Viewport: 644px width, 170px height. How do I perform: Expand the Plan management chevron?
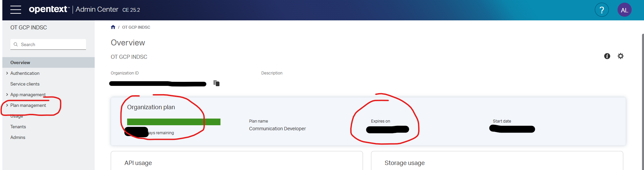coord(7,105)
